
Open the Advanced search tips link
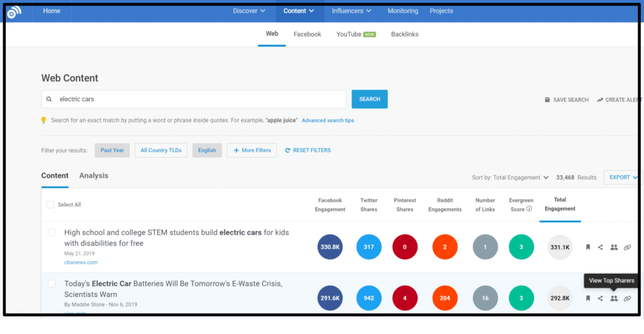[x=328, y=120]
